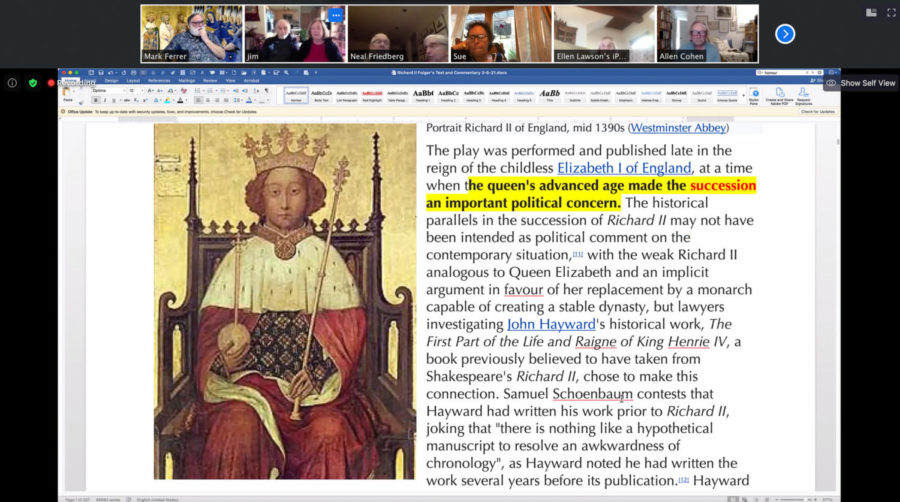Viewport: 900px width, 502px height.
Task: Apply Title style from gallery
Action: click(x=549, y=95)
